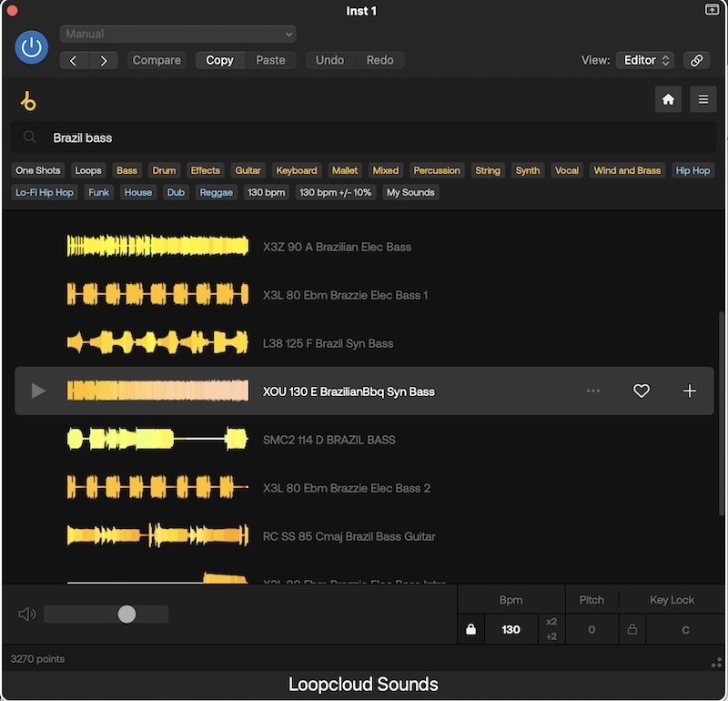Filter by Dub genre
Screen dimensions: 728x701
click(176, 192)
